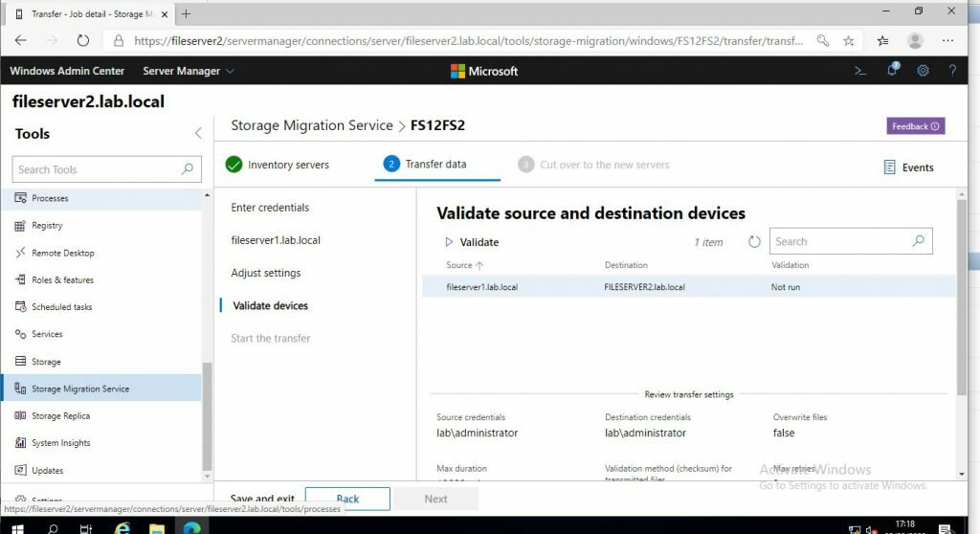Open the Windows Start menu
Image resolution: width=980 pixels, height=534 pixels.
[17, 528]
